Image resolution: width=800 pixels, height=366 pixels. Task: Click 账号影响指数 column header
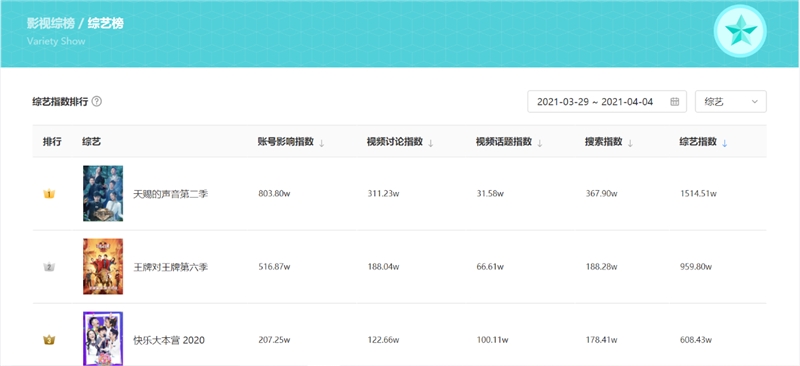coord(285,142)
